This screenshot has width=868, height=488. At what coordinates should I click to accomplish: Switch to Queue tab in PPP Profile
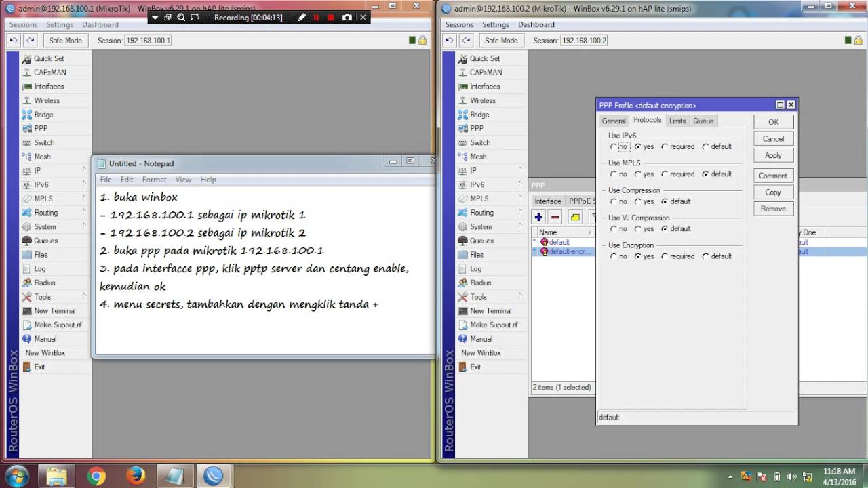pos(703,121)
